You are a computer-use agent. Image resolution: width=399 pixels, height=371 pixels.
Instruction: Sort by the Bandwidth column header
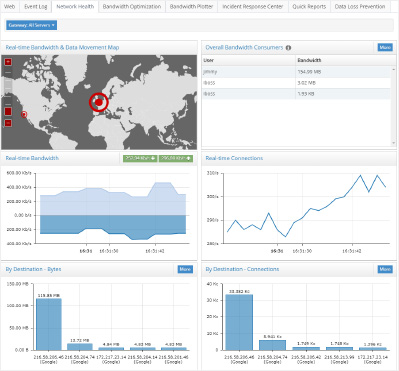click(x=343, y=60)
